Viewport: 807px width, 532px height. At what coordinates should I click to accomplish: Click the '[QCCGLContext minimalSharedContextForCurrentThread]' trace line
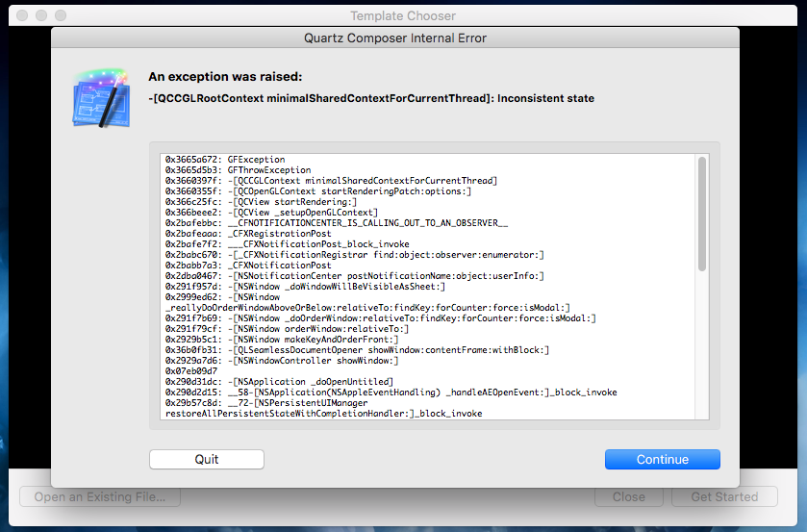point(331,181)
